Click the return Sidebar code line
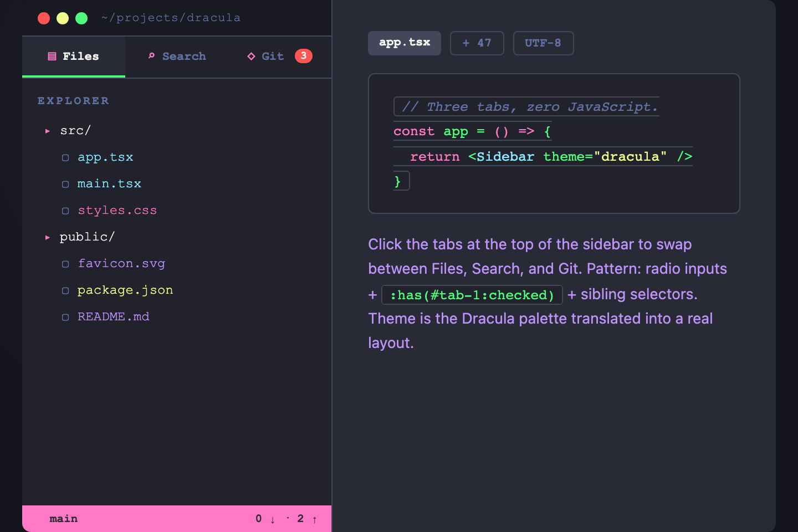This screenshot has height=532, width=798. click(543, 156)
